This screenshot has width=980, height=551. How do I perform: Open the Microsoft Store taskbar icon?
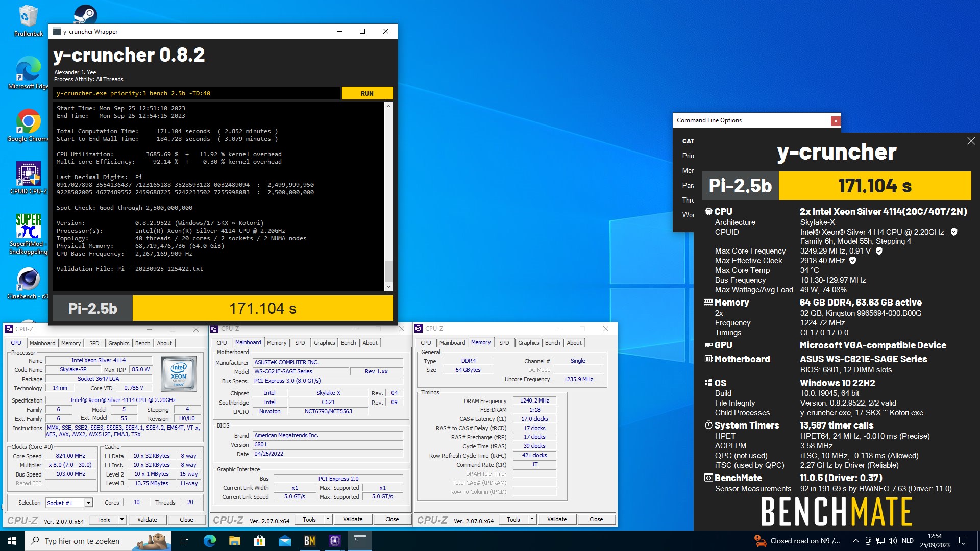[259, 541]
